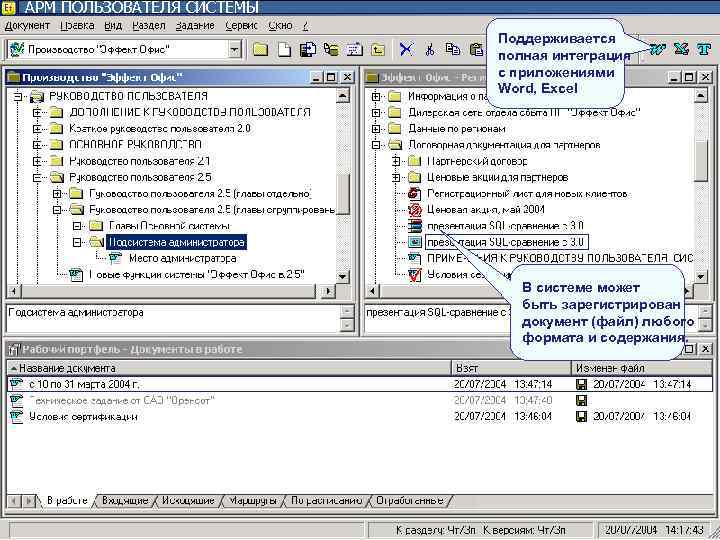Click floppy disk icon in Техническое задание row
Viewport: 720px width, 540px height.
click(x=581, y=400)
